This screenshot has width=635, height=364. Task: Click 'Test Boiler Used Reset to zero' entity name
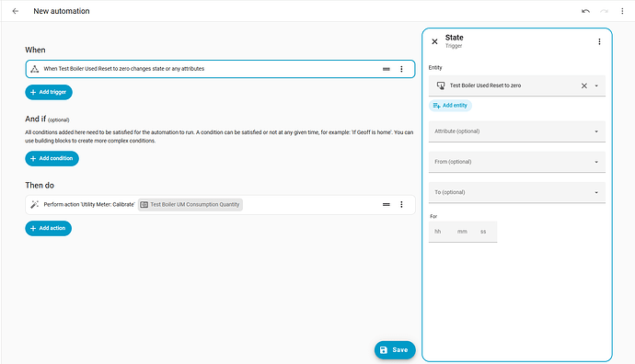tap(485, 85)
